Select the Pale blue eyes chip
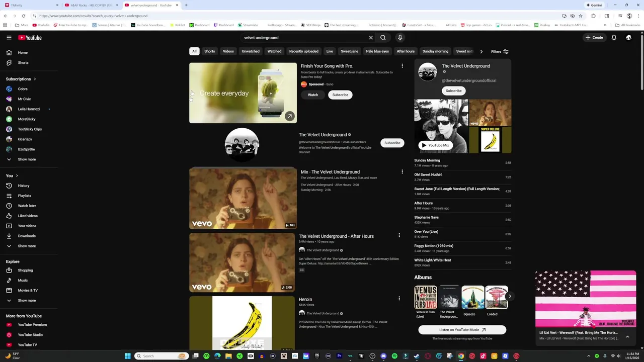This screenshot has width=644, height=362. tap(377, 51)
